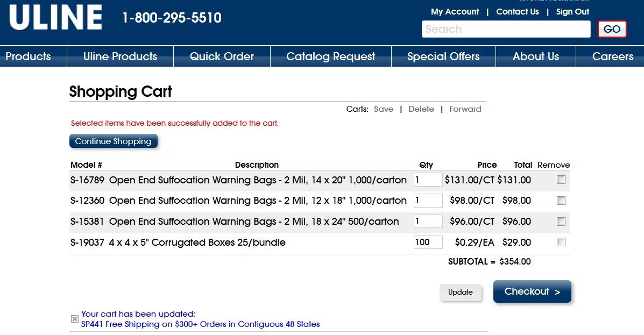Click the phone number 1-800-295-5510
The height and width of the screenshot is (335, 644).
(172, 18)
